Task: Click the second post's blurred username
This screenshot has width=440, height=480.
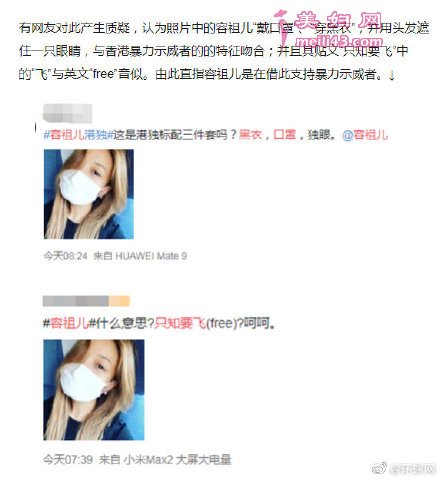Action: (x=76, y=301)
